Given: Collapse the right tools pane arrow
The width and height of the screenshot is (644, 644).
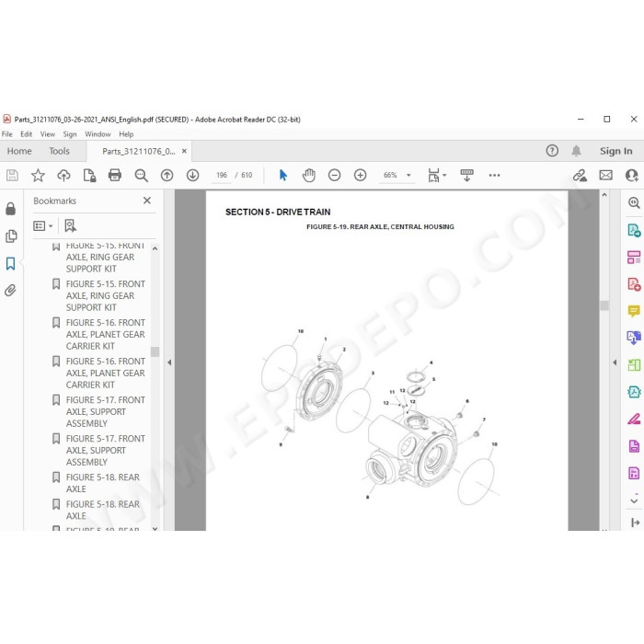Looking at the screenshot, I should pyautogui.click(x=615, y=362).
